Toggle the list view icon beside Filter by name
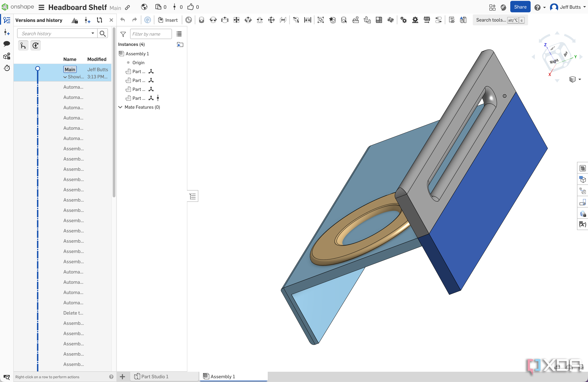The height and width of the screenshot is (382, 588). pos(179,34)
